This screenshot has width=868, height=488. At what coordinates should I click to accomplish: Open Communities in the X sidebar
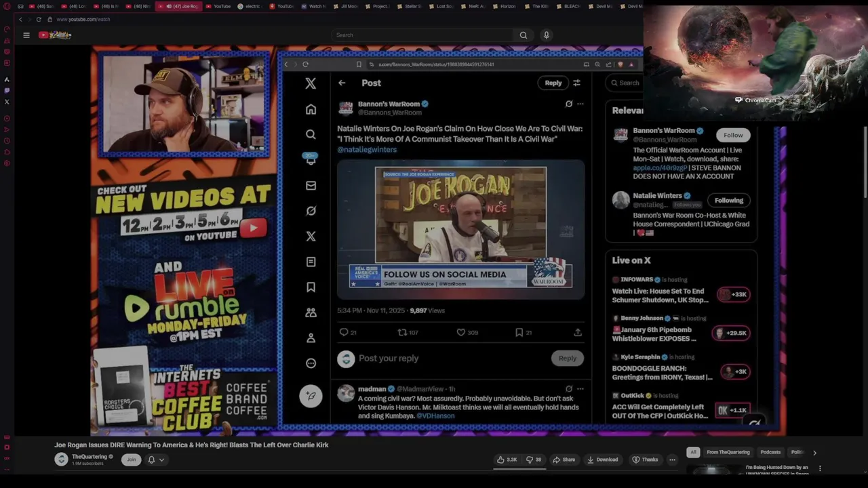311,312
